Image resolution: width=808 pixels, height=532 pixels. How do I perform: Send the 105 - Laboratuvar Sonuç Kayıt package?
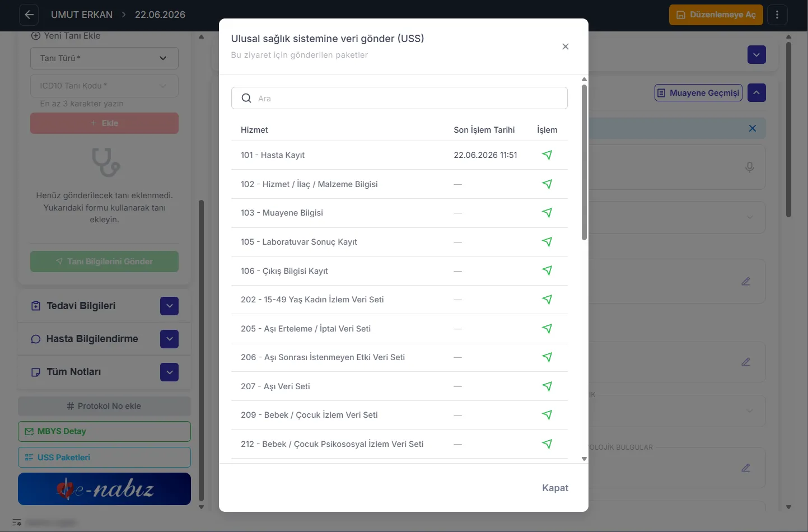point(547,242)
